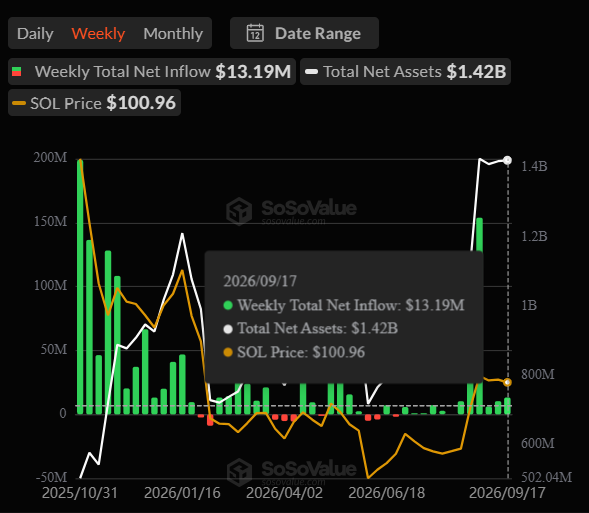Click the 2026/09/17 x-axis label

pos(507,493)
